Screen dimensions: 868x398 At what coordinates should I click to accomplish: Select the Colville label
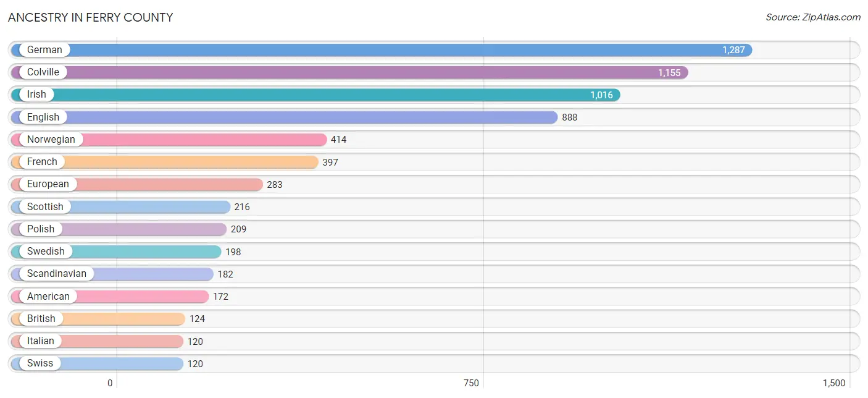(x=43, y=72)
